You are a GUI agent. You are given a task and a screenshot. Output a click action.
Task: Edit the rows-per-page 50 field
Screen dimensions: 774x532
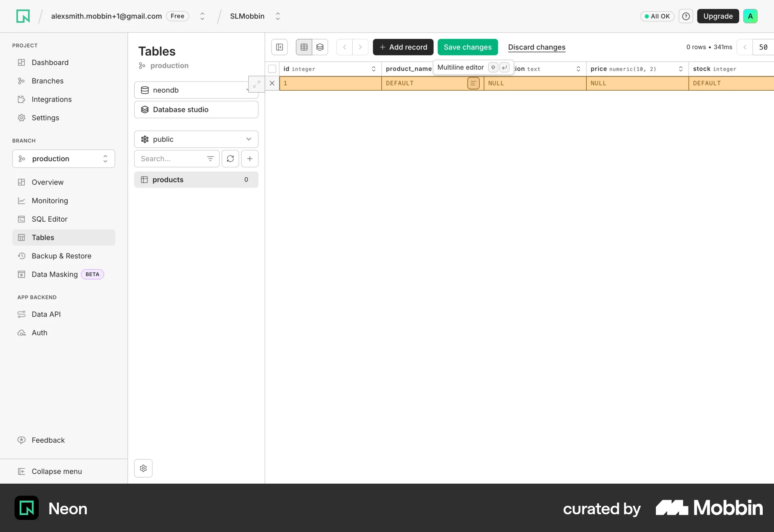763,47
